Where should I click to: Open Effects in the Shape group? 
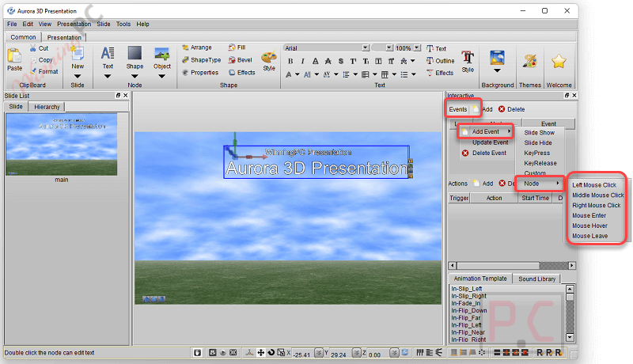(x=242, y=73)
